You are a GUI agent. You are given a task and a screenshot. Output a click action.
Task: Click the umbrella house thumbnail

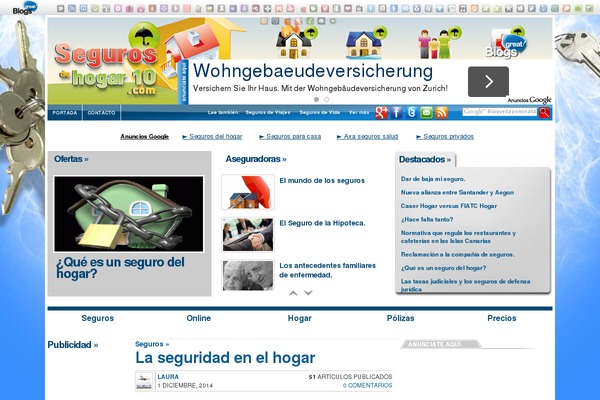[248, 192]
